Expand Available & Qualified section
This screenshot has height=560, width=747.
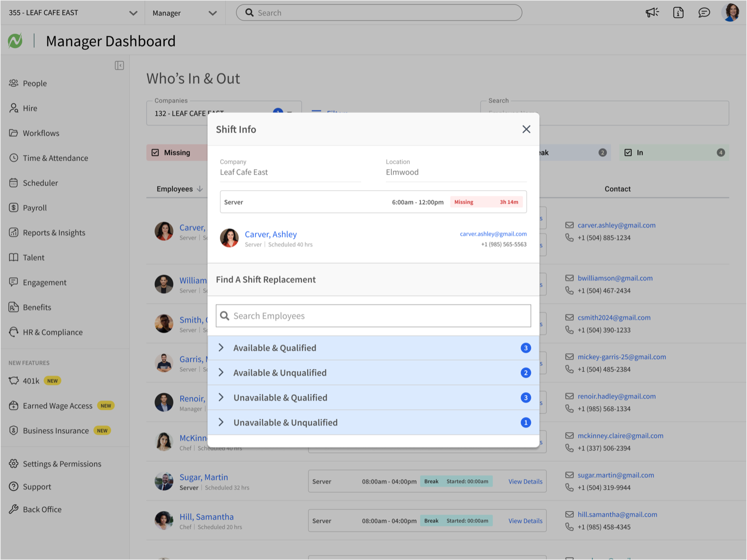coord(373,347)
